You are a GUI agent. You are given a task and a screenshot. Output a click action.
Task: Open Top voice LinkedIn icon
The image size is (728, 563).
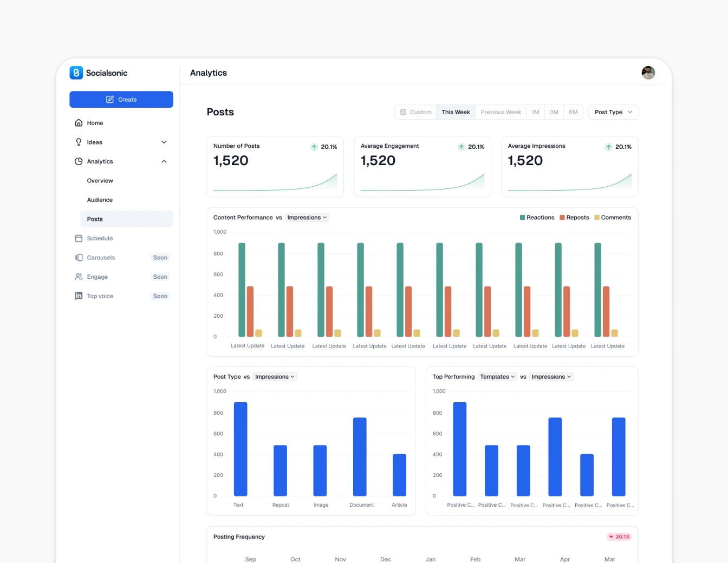[x=78, y=296]
